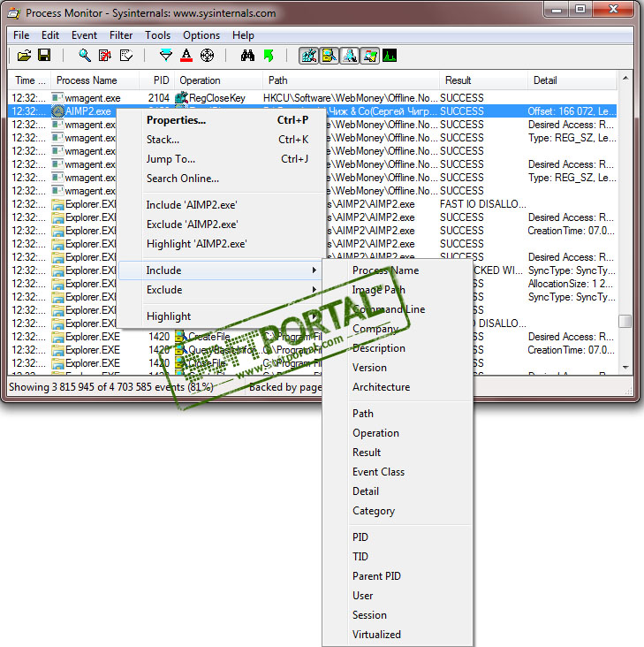Pick Virtualized in the Include submenu

(x=398, y=635)
